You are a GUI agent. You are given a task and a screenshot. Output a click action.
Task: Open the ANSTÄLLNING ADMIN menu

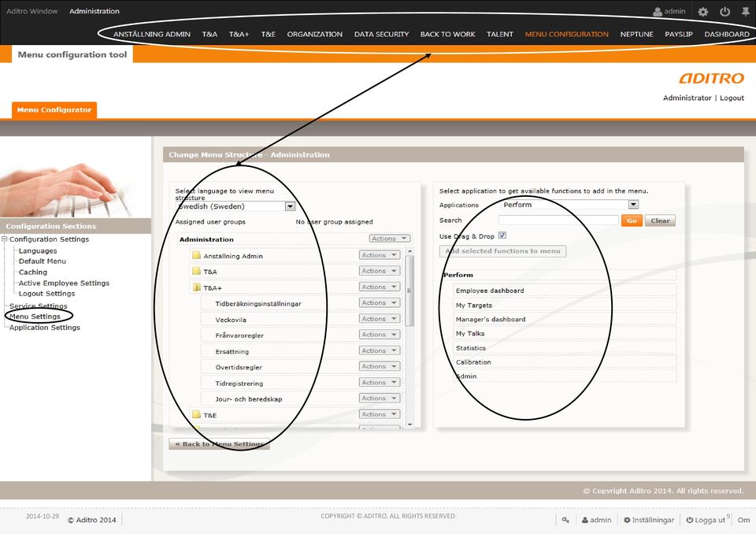click(x=152, y=34)
